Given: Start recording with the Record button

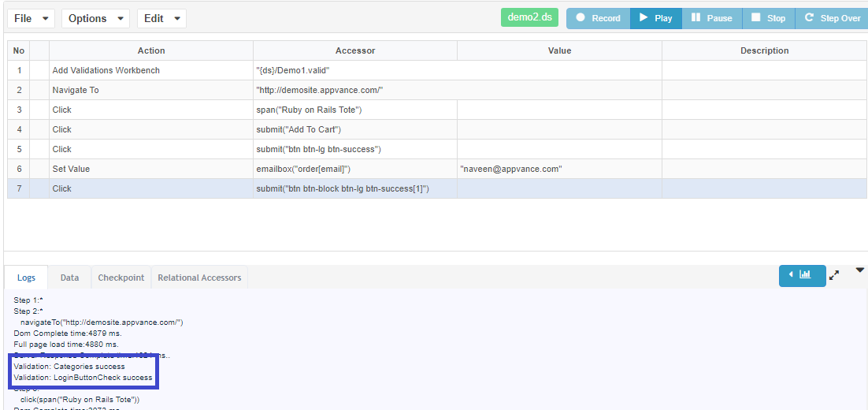Looking at the screenshot, I should pos(599,18).
